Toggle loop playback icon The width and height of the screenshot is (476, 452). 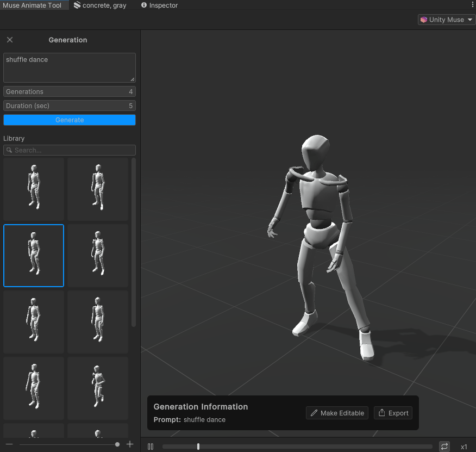coord(444,446)
